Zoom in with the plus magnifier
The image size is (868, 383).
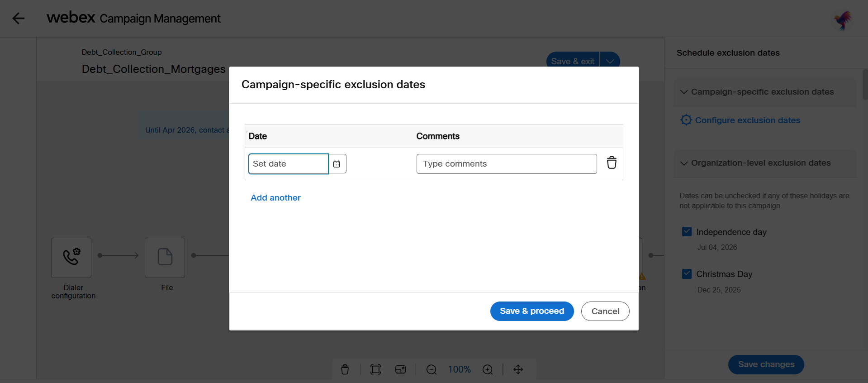pyautogui.click(x=488, y=369)
